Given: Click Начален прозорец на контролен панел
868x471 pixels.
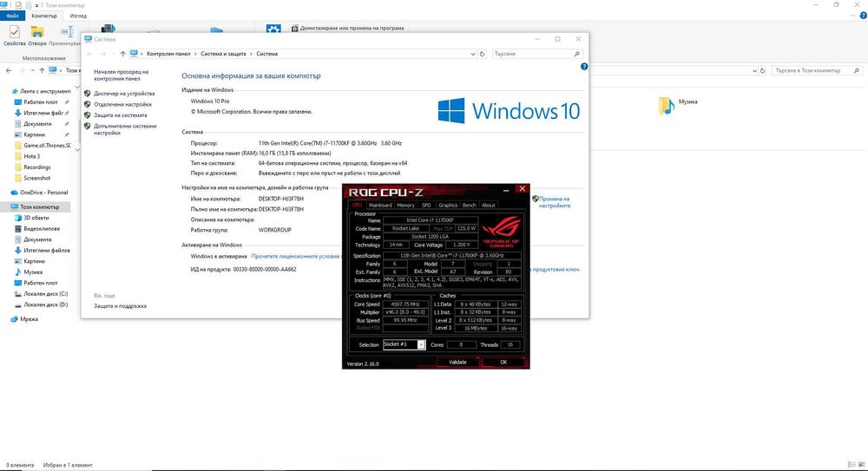Looking at the screenshot, I should (122, 75).
